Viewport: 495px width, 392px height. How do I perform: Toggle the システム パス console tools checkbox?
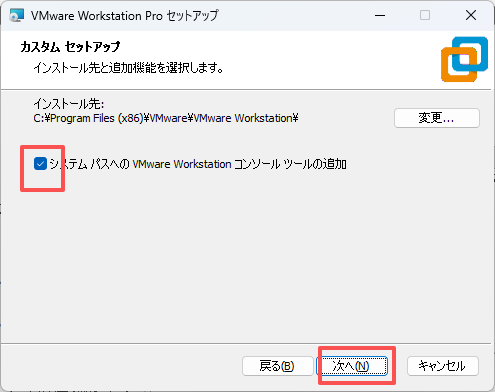(40, 164)
